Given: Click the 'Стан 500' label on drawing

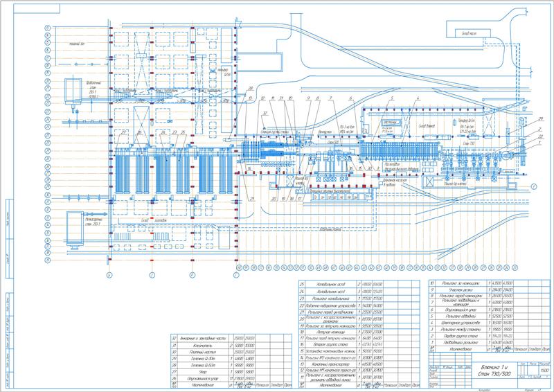Looking at the screenshot, I should (333, 142).
